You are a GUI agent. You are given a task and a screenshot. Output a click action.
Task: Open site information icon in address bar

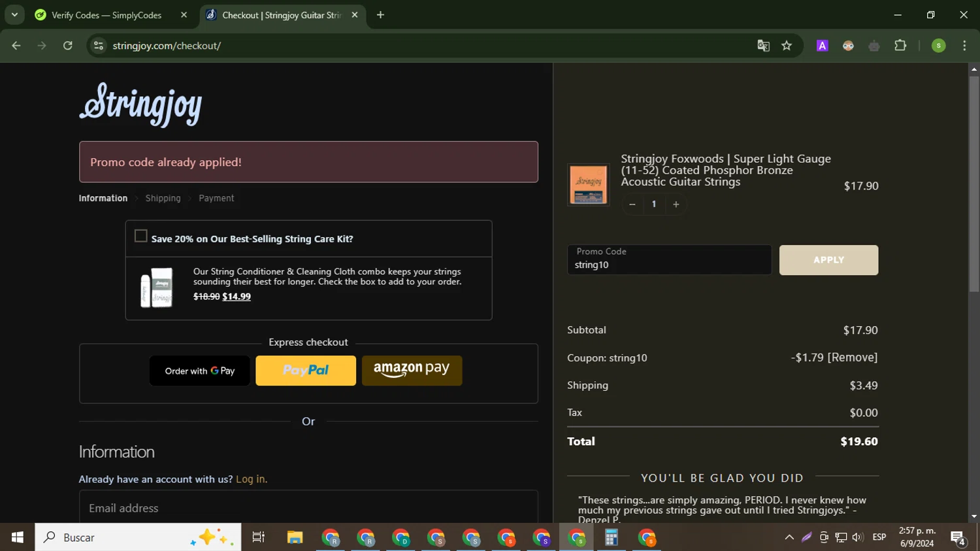[99, 46]
